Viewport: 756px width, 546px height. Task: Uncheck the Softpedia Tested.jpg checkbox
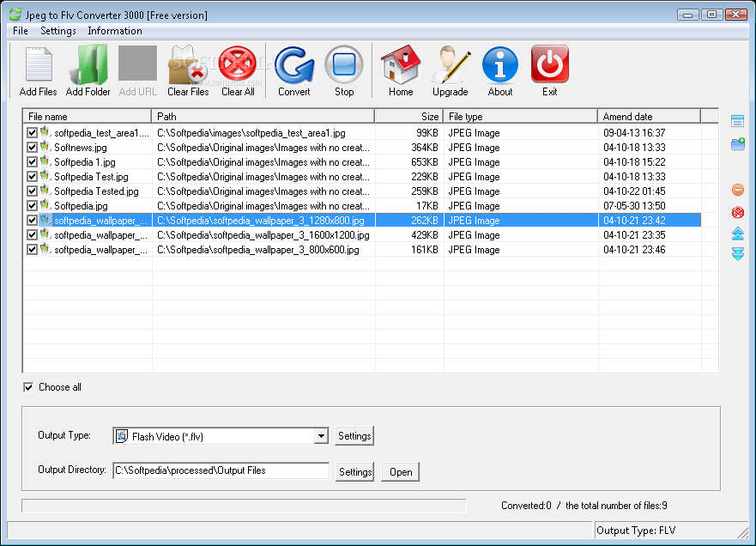32,191
